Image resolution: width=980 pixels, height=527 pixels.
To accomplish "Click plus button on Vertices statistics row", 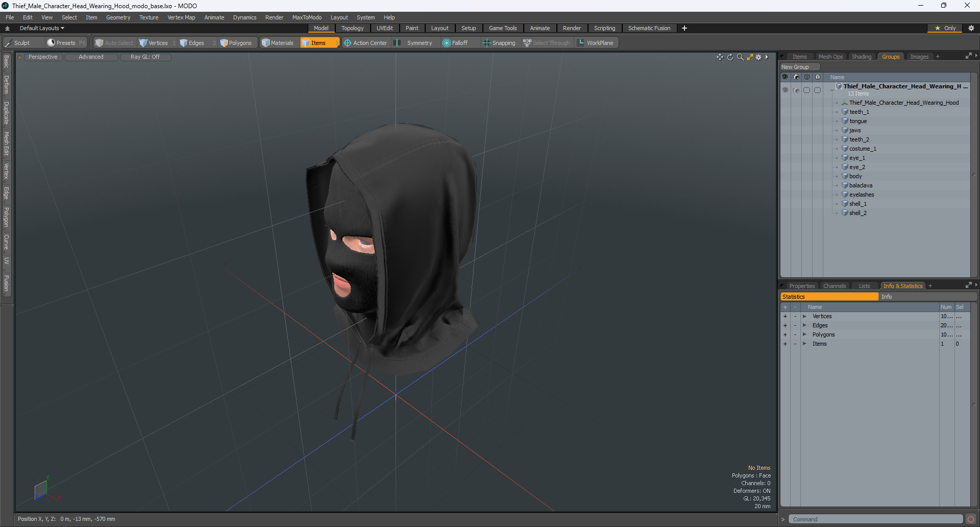I will 785,317.
